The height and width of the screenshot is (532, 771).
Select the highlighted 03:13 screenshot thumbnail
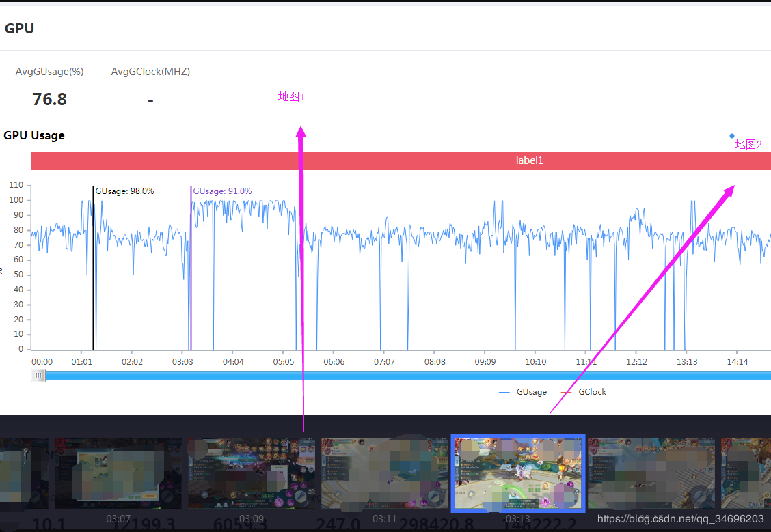point(518,473)
